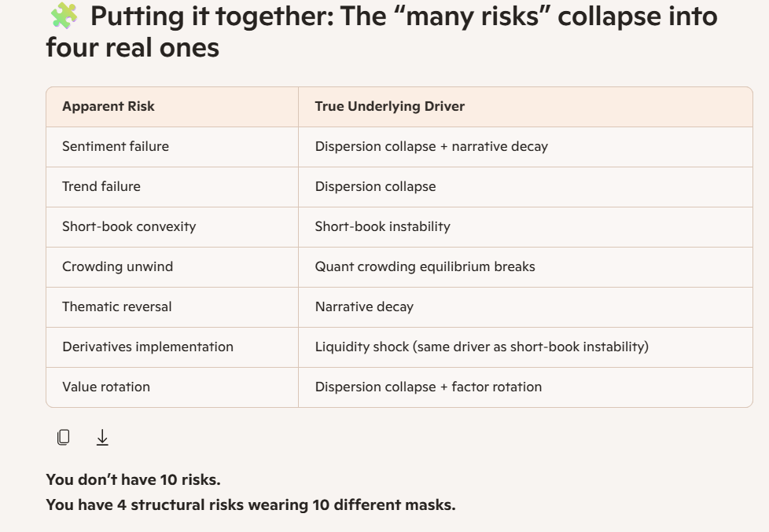Screen dimensions: 769x532
Task: Click 'Dispersion collapse + narrative decay' cell
Action: point(525,147)
